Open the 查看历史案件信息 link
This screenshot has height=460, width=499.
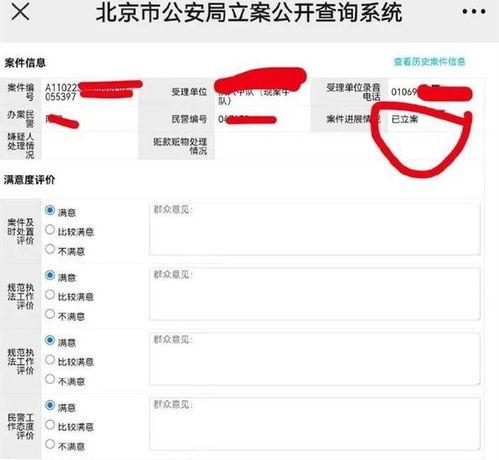429,62
